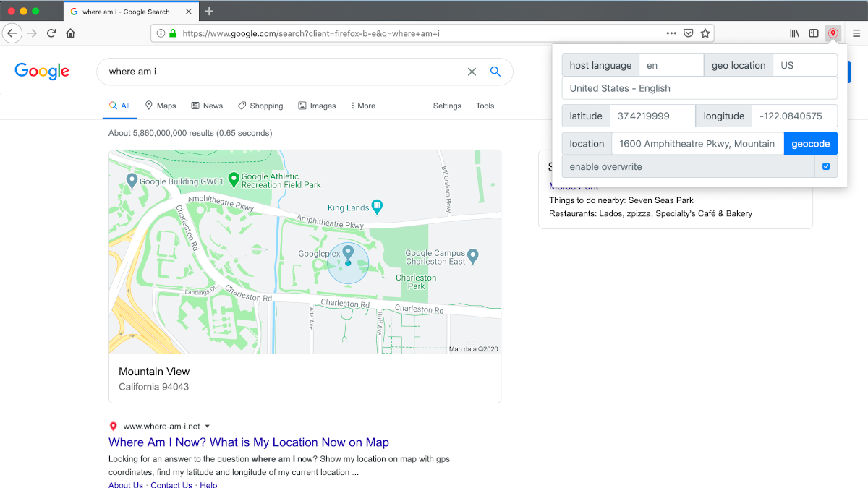Image resolution: width=868 pixels, height=488 pixels.
Task: Click the blue geocode button
Action: point(811,144)
